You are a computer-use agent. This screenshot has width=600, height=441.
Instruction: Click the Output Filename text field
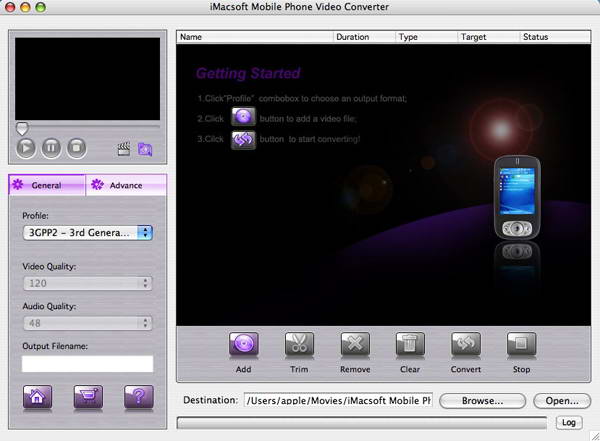(x=88, y=364)
